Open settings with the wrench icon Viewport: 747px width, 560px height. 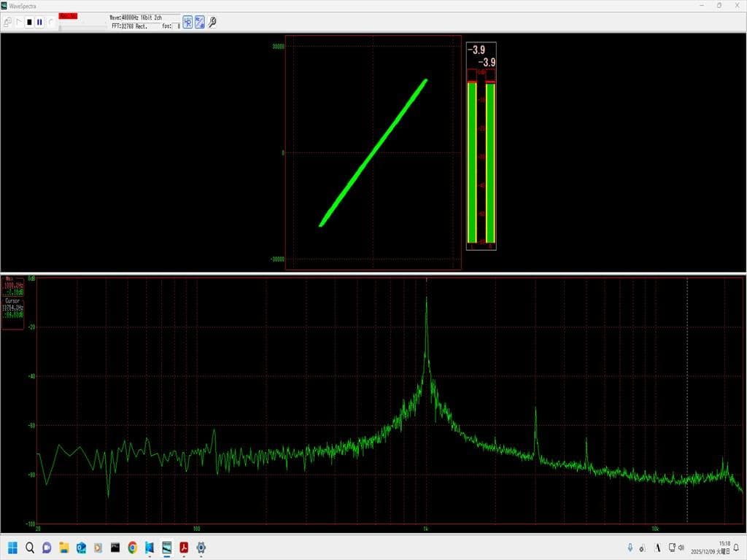pyautogui.click(x=212, y=22)
